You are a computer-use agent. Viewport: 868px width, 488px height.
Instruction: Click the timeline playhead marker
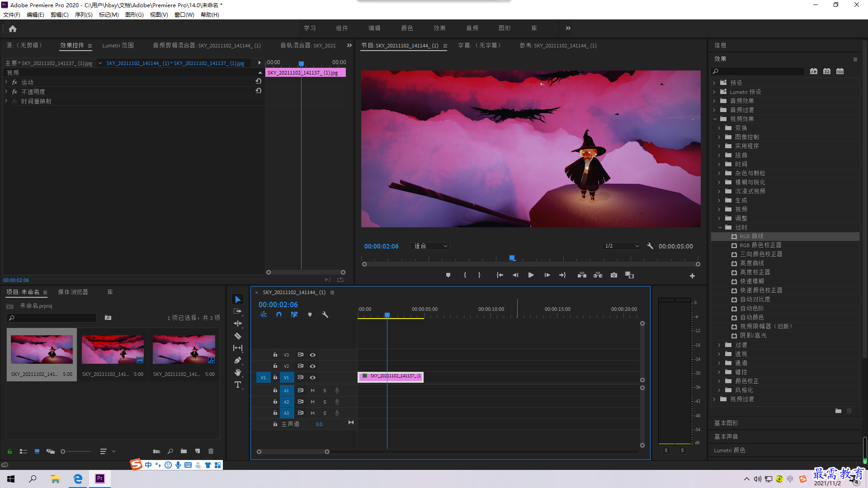[387, 314]
